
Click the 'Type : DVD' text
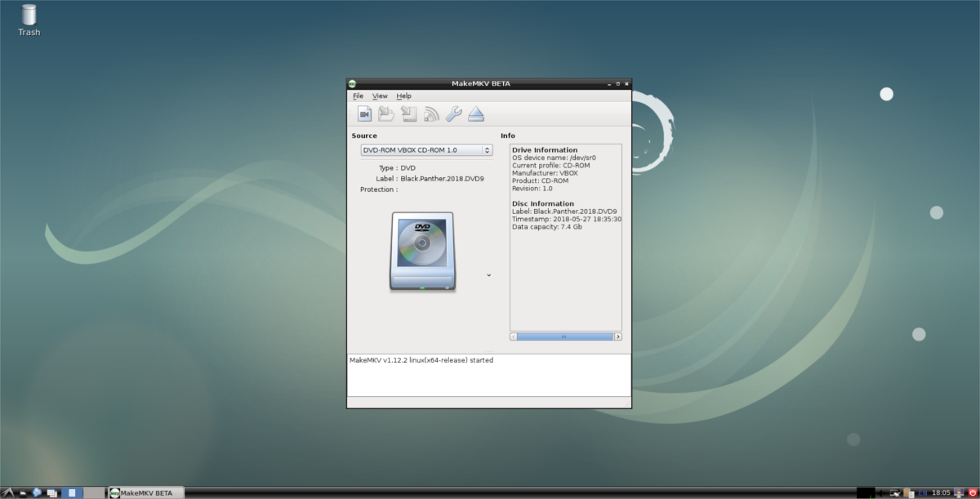(397, 167)
